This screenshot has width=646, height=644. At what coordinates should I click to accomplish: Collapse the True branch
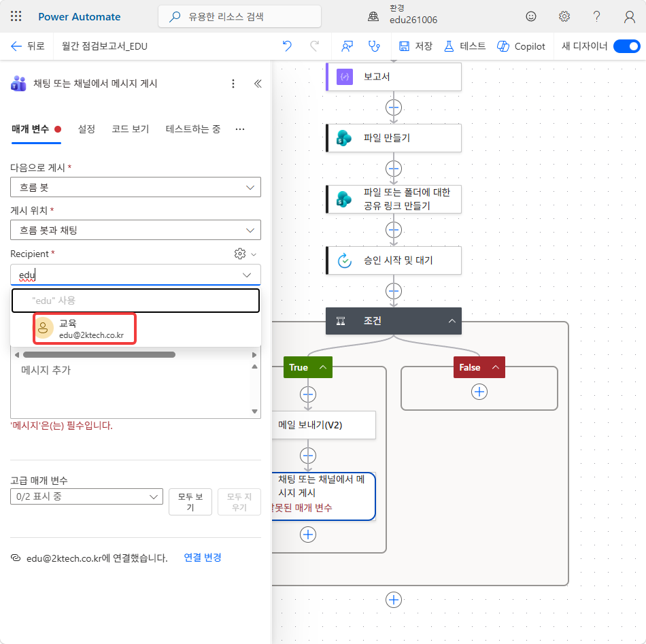[323, 367]
